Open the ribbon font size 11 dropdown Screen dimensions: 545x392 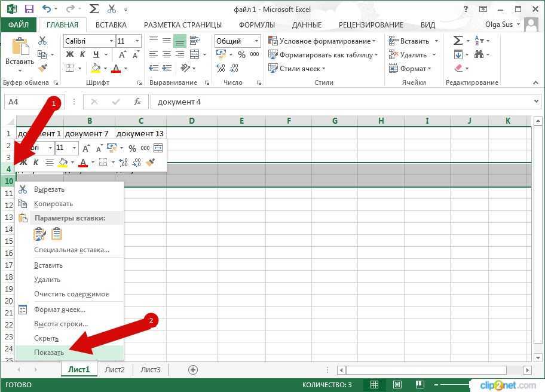(x=137, y=41)
